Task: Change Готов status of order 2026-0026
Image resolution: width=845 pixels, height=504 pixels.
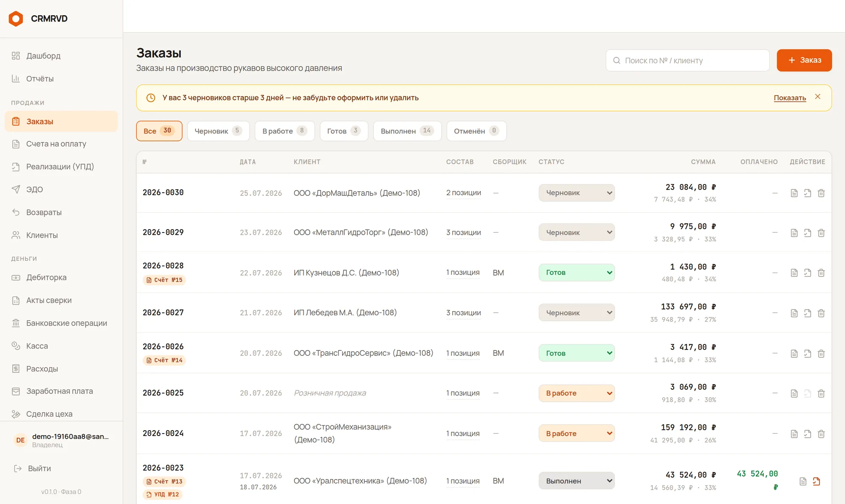Action: (x=576, y=353)
